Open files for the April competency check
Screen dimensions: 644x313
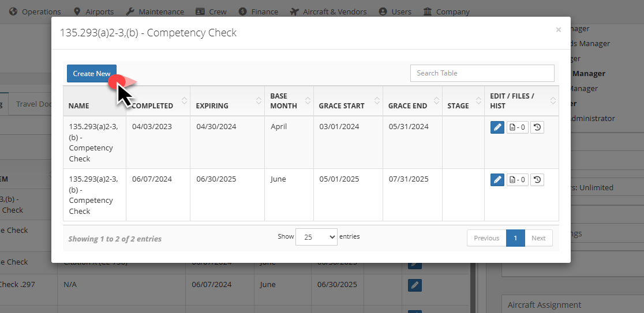(518, 127)
